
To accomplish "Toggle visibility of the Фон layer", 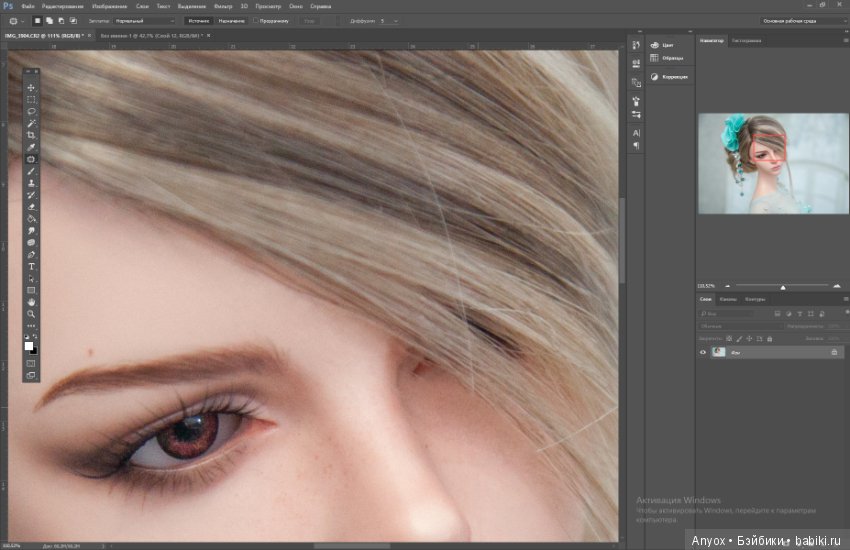I will (x=703, y=352).
